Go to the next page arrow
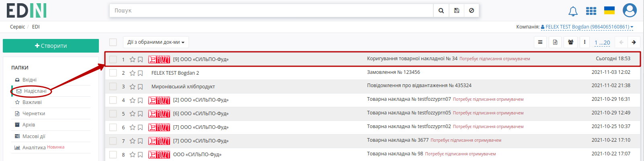The height and width of the screenshot is (161, 644). click(634, 42)
